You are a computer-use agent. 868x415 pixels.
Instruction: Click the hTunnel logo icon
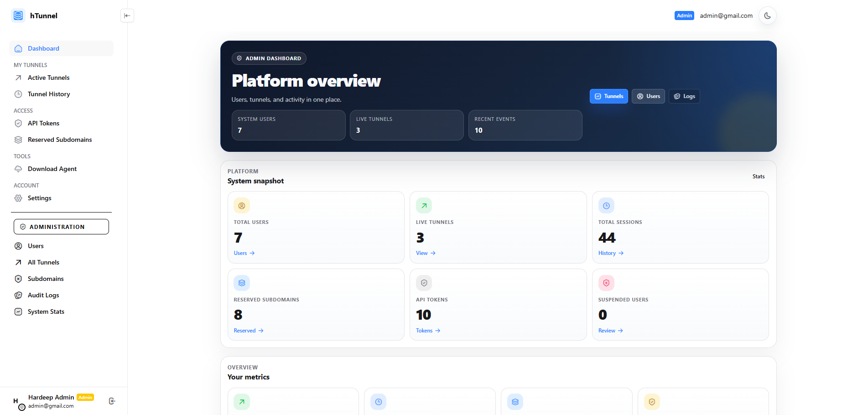pos(18,15)
